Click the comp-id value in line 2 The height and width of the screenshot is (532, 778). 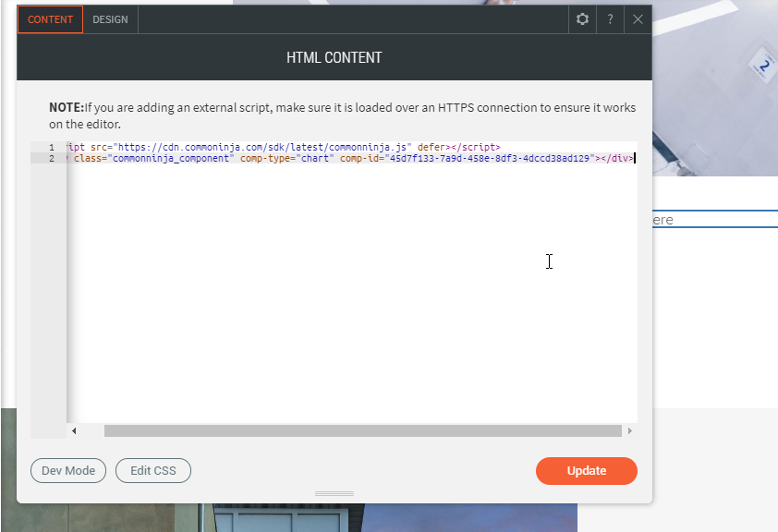(x=490, y=159)
